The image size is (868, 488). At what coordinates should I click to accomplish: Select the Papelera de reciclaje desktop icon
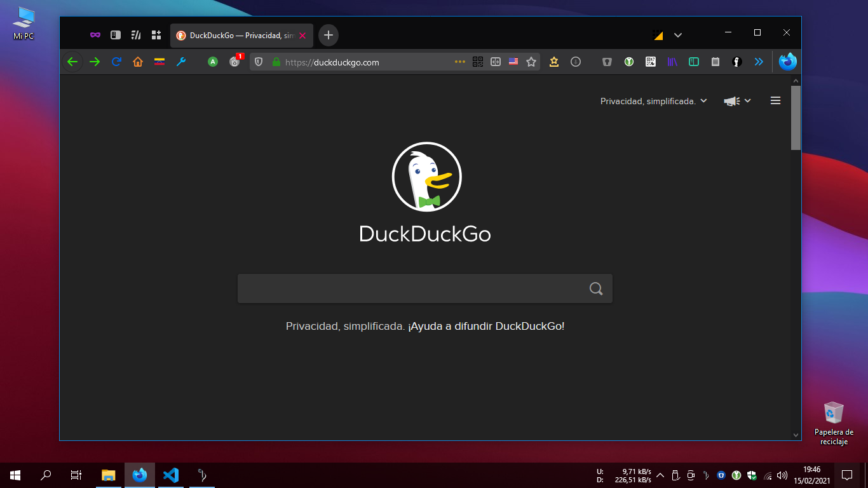point(834,423)
